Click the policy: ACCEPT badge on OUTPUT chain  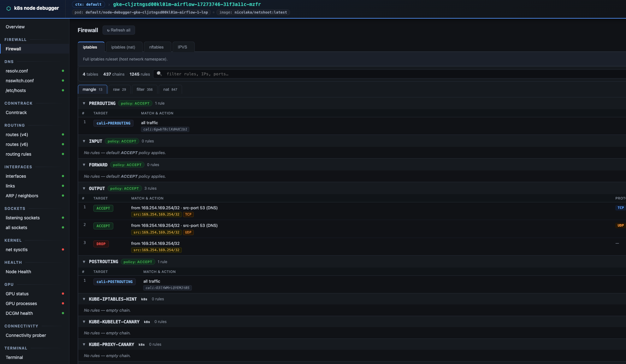point(125,188)
